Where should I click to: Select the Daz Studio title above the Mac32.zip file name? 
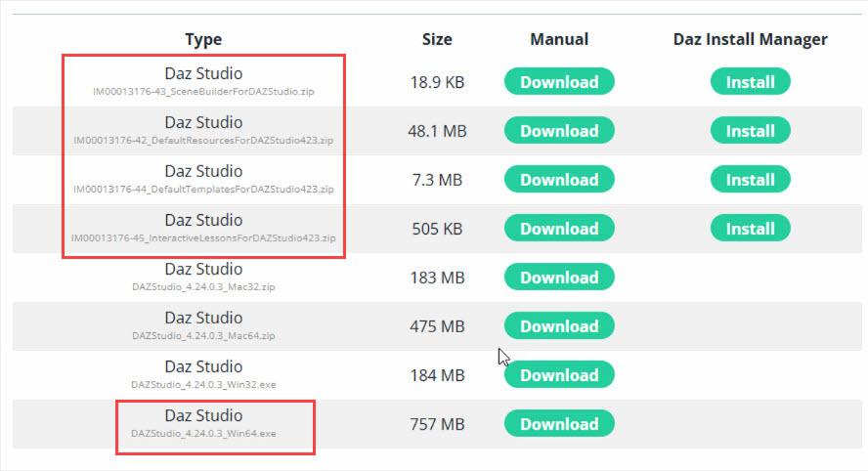tap(203, 269)
